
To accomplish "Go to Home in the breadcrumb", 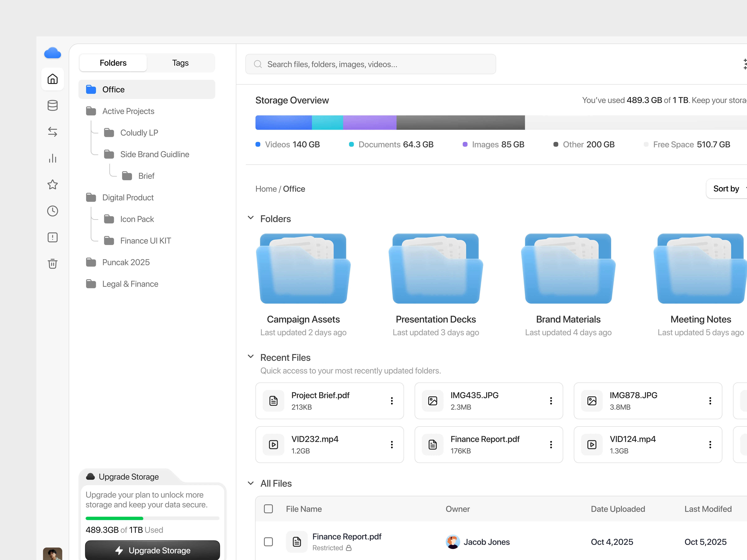I will coord(266,189).
